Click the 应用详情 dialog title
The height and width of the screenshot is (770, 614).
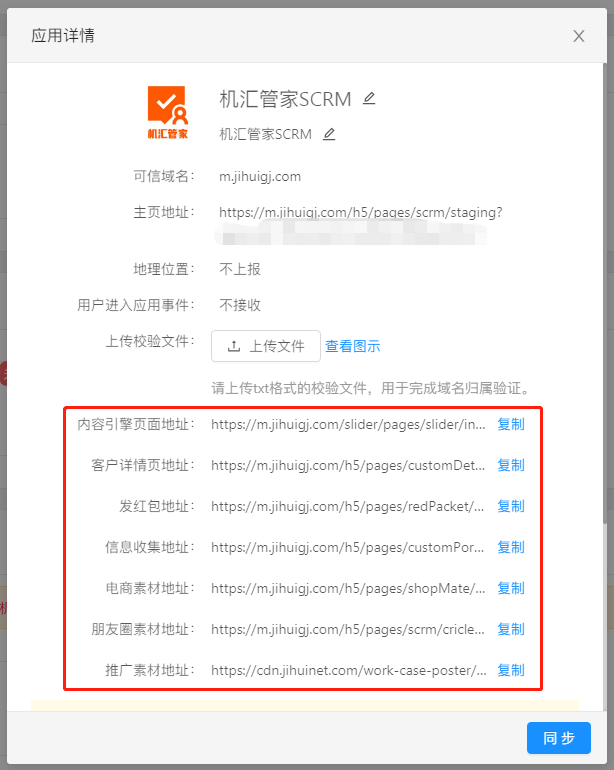[63, 35]
